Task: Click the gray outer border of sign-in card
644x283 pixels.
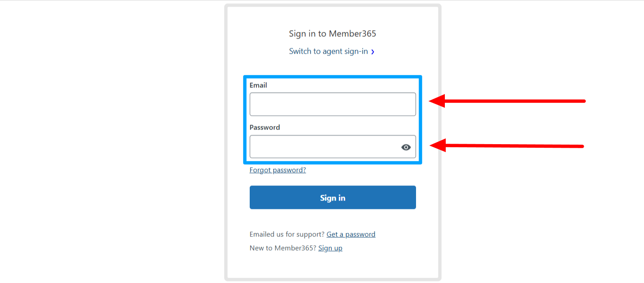Action: click(226, 142)
